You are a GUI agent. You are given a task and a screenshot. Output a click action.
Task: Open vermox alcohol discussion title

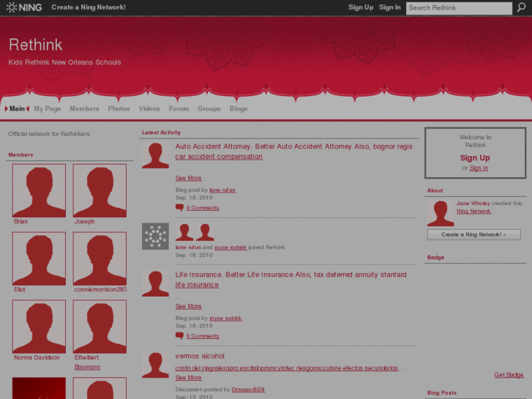tap(200, 356)
